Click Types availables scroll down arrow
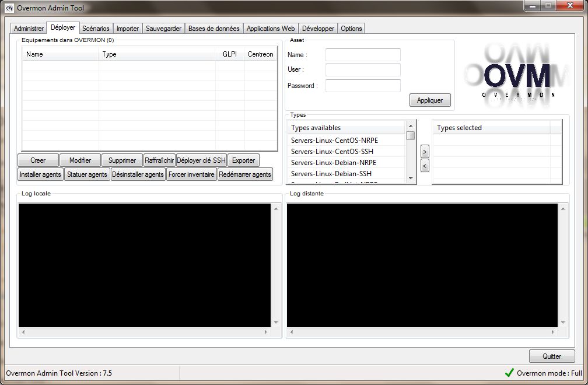 tap(411, 178)
